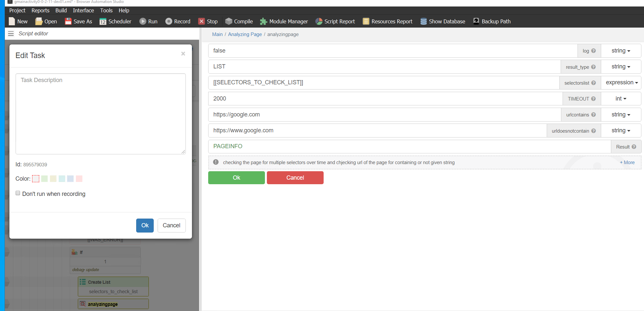This screenshot has height=311, width=644.
Task: Click help icon next to TIMEOUT
Action: tap(593, 99)
